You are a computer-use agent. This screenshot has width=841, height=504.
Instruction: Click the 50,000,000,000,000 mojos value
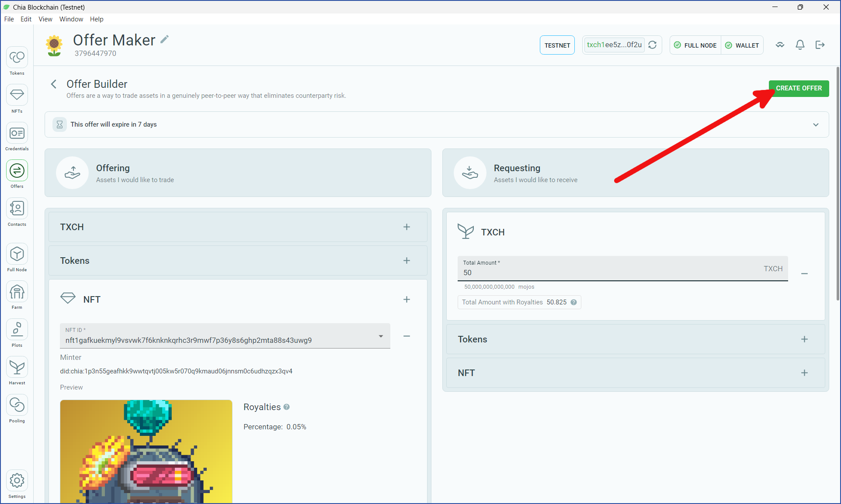point(499,287)
